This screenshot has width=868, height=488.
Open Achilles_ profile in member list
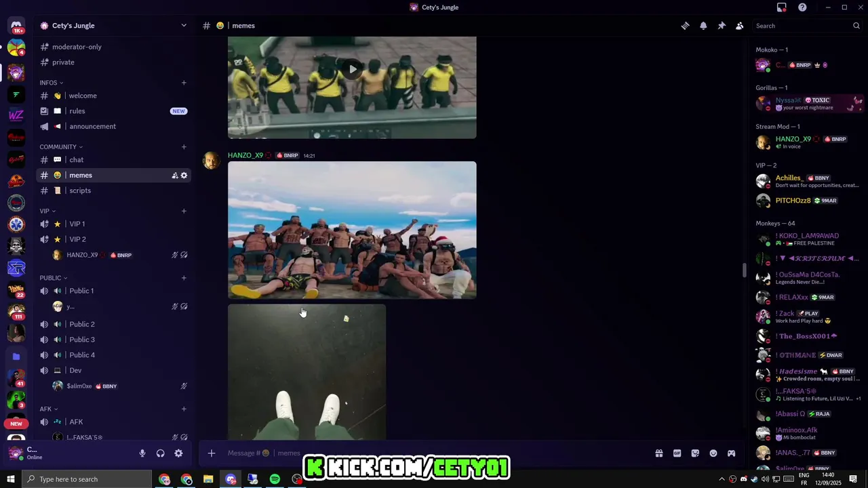808,181
